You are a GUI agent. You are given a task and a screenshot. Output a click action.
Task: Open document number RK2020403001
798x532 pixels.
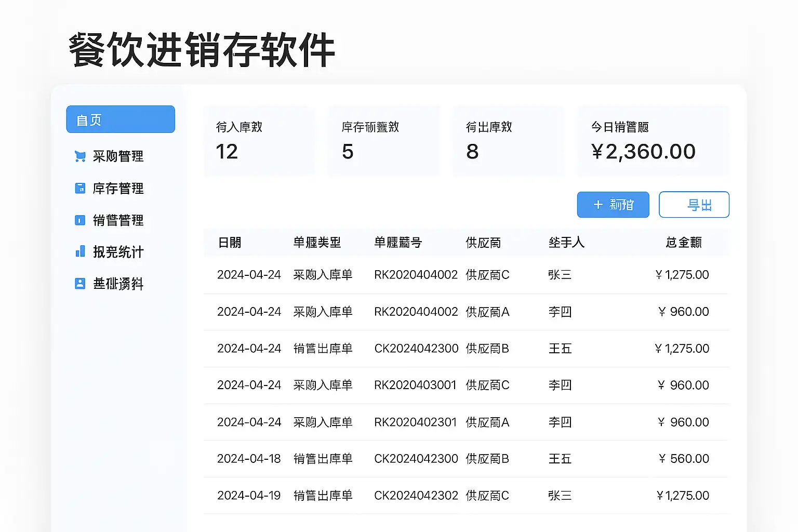tap(415, 385)
